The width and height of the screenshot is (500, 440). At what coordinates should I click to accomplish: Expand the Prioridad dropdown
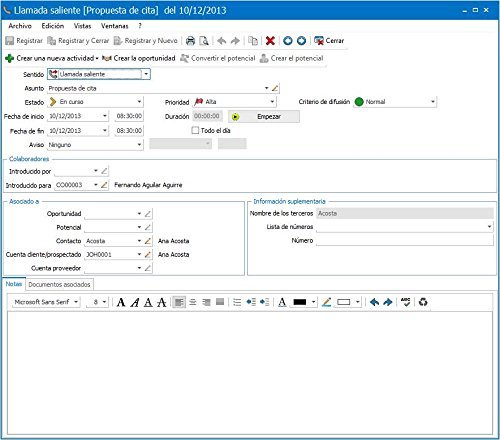272,102
